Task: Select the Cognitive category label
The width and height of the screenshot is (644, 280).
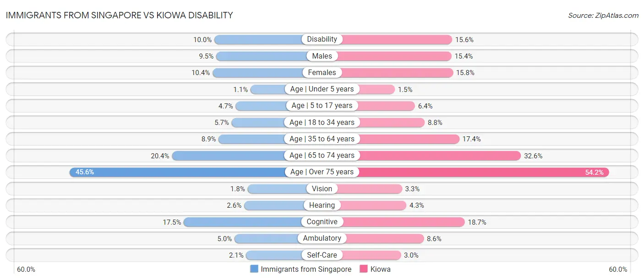Action: (322, 222)
